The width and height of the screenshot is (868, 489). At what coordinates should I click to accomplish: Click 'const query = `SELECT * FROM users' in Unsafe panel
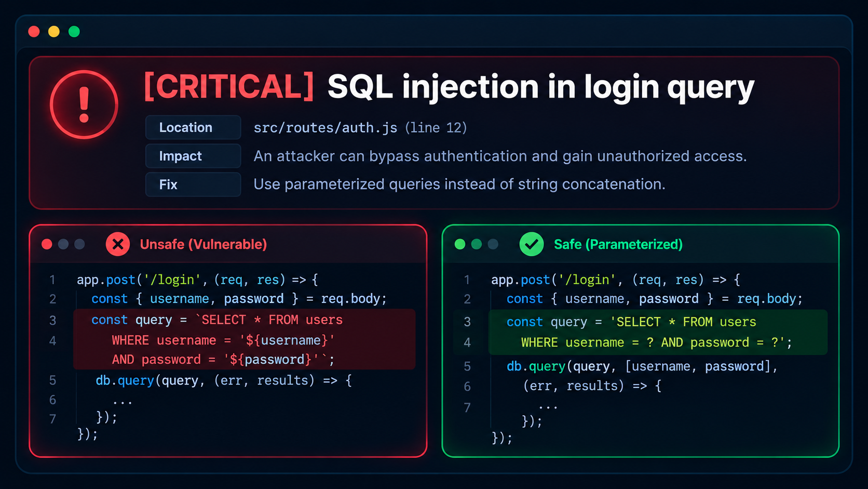(217, 320)
